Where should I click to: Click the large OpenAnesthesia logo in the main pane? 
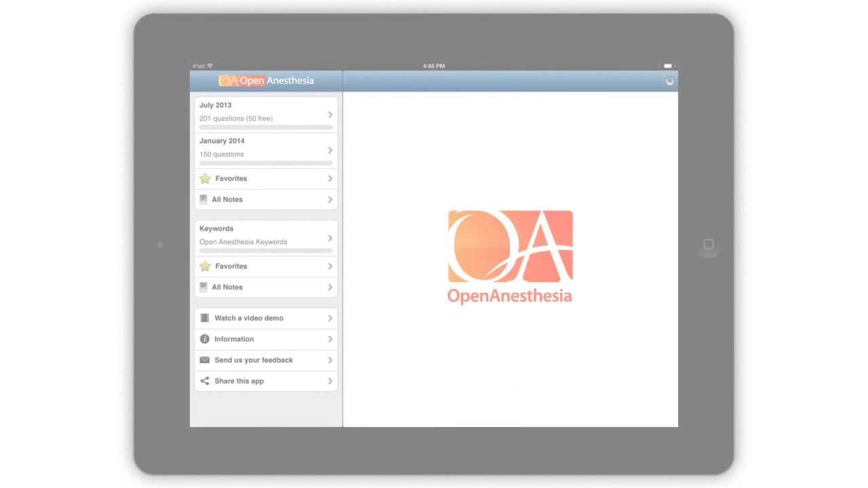click(x=510, y=258)
